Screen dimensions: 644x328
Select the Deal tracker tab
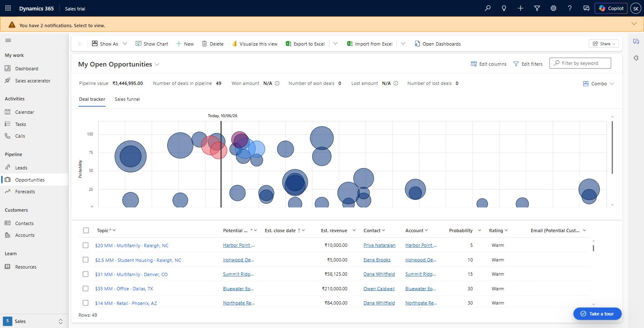(x=92, y=99)
